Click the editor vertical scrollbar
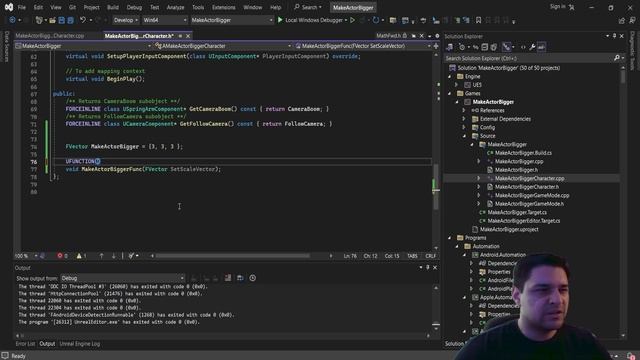 (436, 186)
